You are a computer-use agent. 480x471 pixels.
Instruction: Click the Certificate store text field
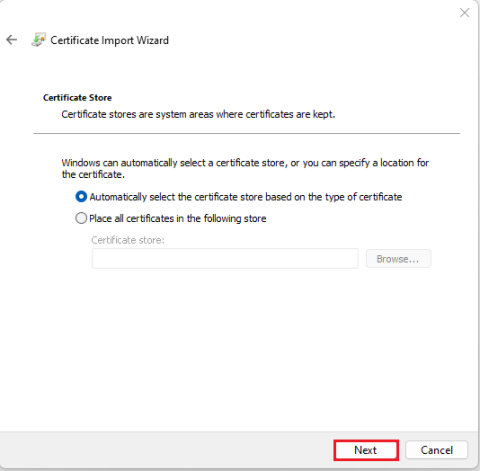pos(225,258)
